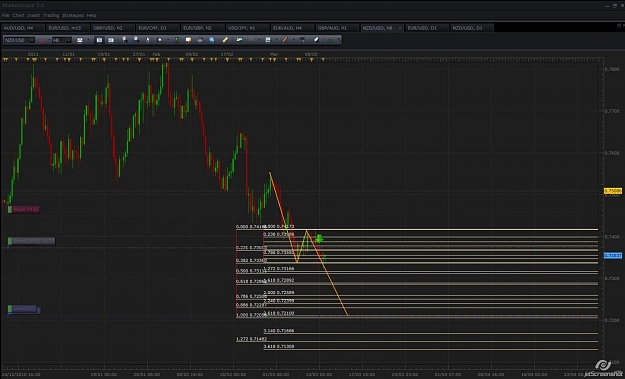
Task: Click the 3.618 0.71308 Fibonacci level label
Action: (x=279, y=346)
